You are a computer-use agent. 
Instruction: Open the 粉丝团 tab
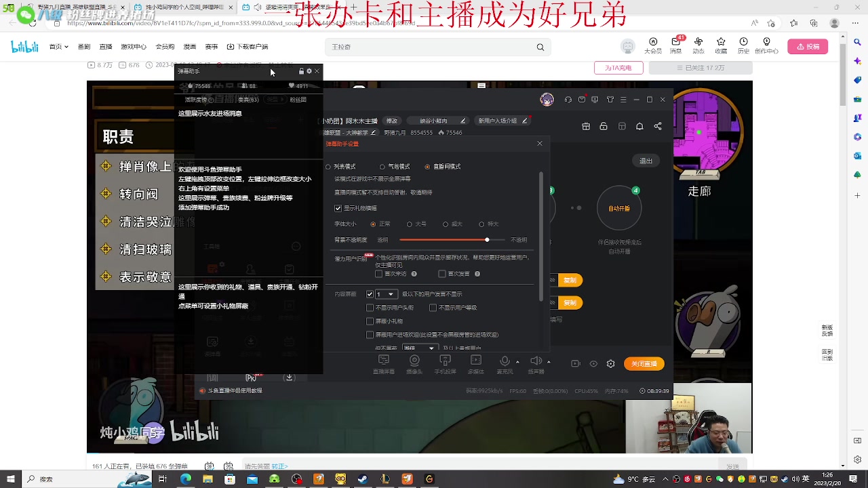[298, 99]
